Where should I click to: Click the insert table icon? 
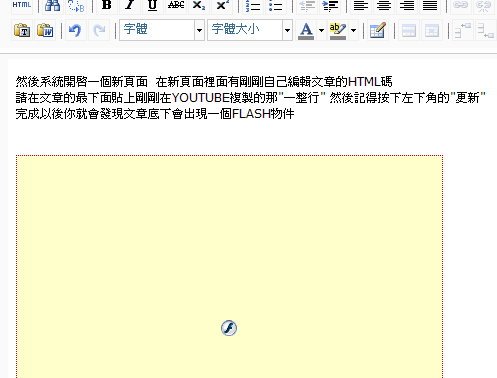378,31
